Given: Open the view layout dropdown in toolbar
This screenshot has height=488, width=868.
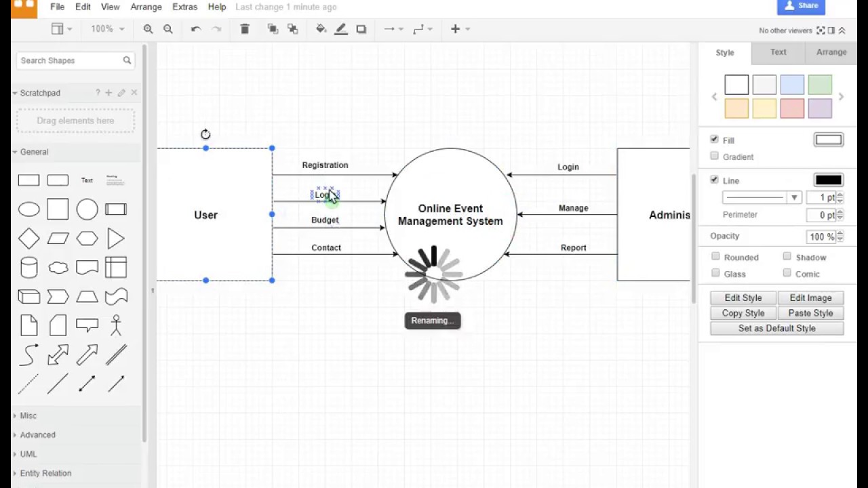Looking at the screenshot, I should tap(62, 29).
